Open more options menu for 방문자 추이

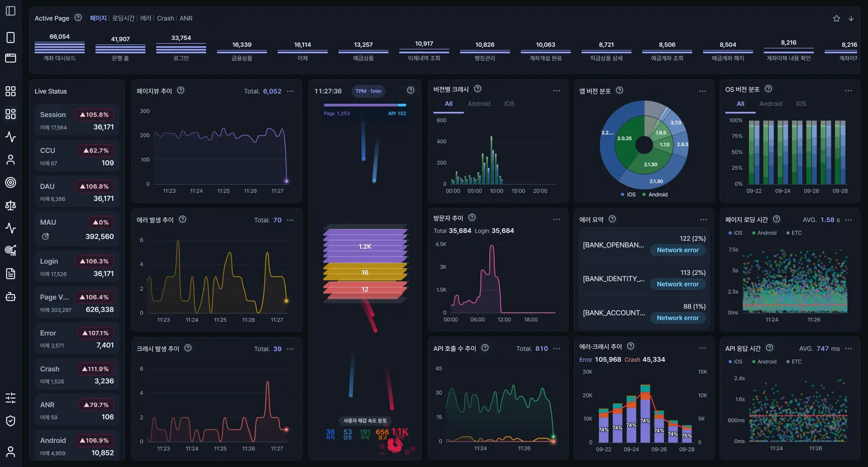coord(557,219)
